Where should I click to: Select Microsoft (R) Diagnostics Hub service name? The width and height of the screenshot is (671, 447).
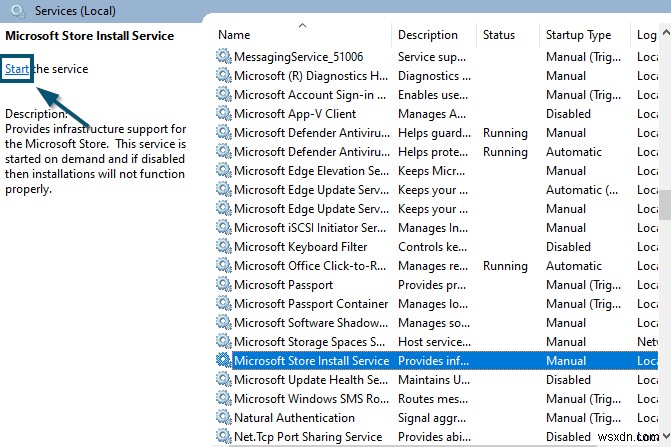311,76
